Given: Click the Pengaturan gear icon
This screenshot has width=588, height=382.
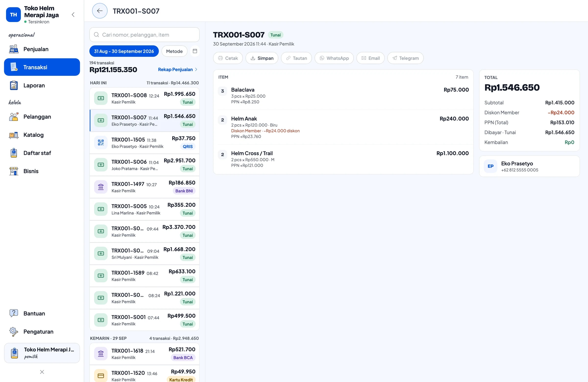Looking at the screenshot, I should [x=14, y=332].
